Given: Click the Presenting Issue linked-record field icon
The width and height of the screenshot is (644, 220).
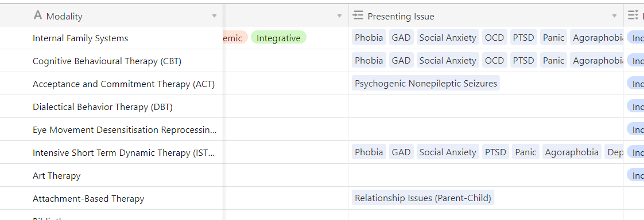Looking at the screenshot, I should pos(358,15).
